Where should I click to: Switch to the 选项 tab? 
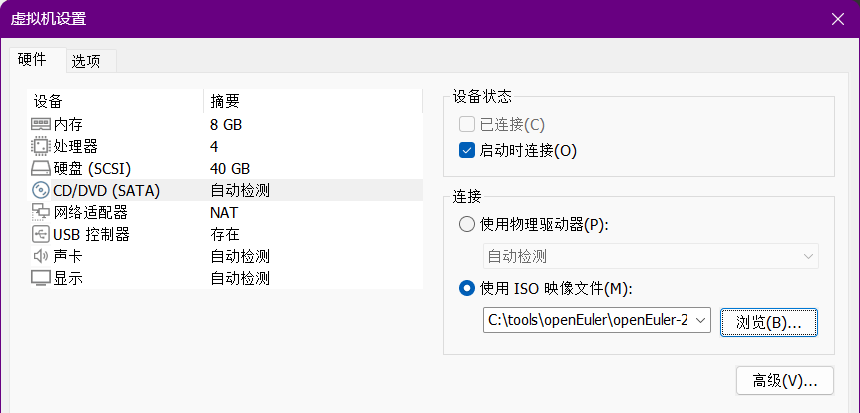[x=86, y=61]
